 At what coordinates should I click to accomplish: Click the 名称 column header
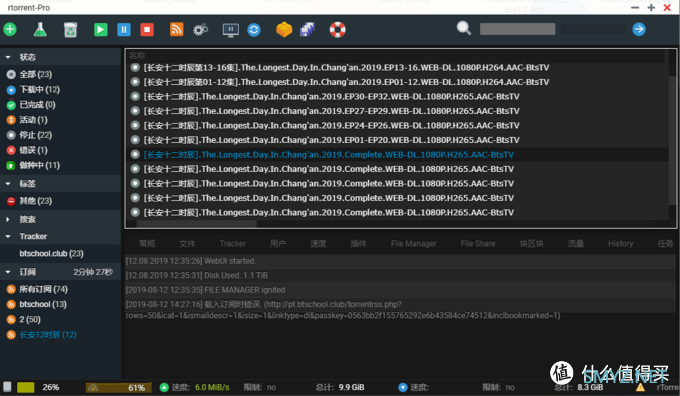[x=137, y=56]
